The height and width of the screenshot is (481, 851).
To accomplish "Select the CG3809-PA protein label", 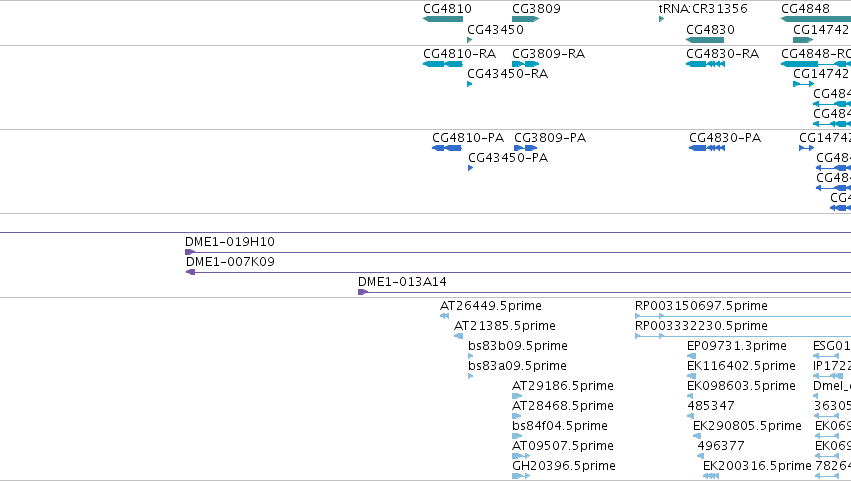I will (550, 138).
